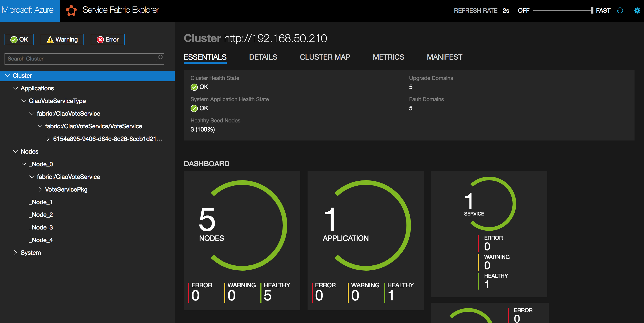Toggle the OK health filter
The height and width of the screenshot is (323, 644).
(19, 40)
